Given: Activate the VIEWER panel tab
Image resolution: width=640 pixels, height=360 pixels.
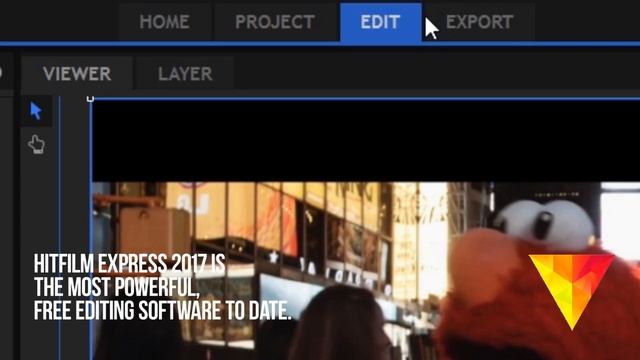Looking at the screenshot, I should coord(77,74).
